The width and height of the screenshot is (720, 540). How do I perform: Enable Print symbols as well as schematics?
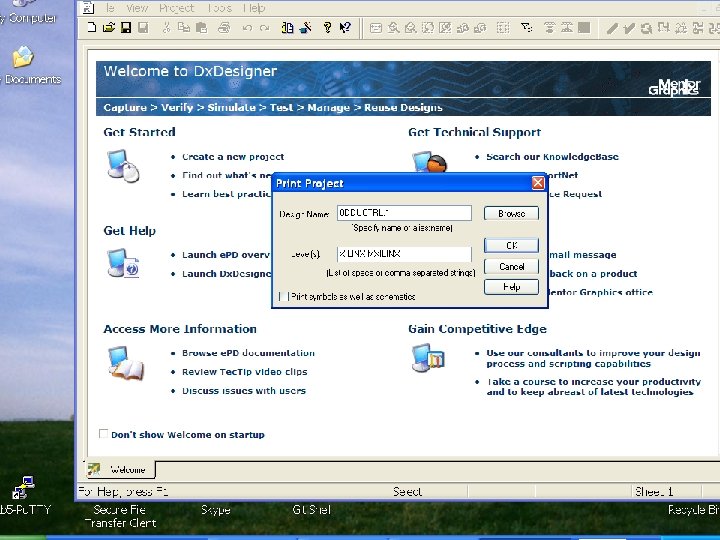(x=284, y=297)
